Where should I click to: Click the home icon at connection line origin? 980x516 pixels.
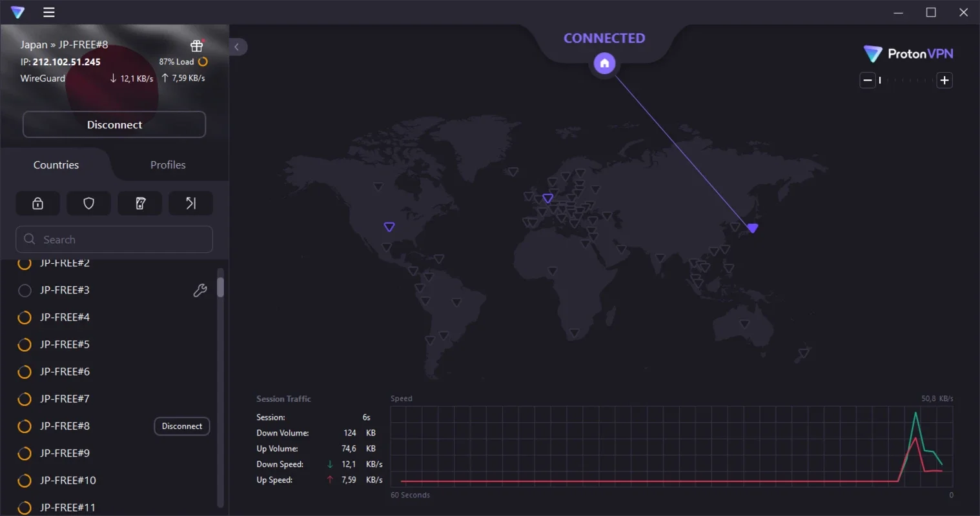click(x=604, y=63)
